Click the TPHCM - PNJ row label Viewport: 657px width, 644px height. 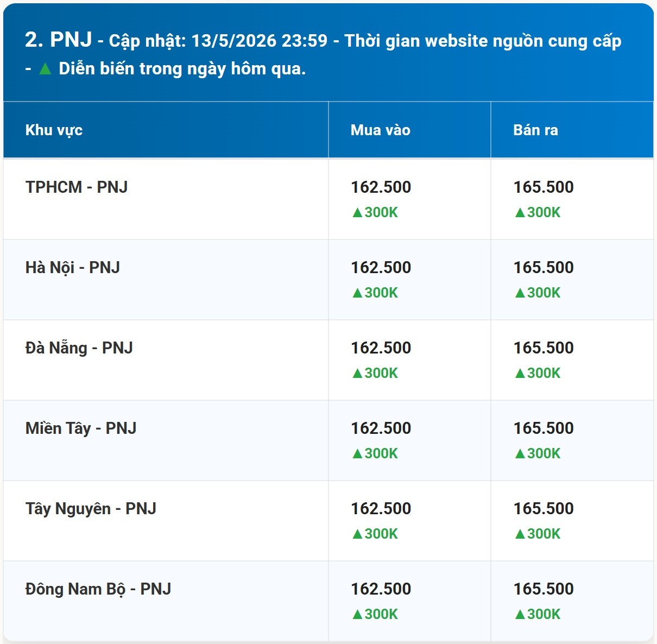coord(77,187)
